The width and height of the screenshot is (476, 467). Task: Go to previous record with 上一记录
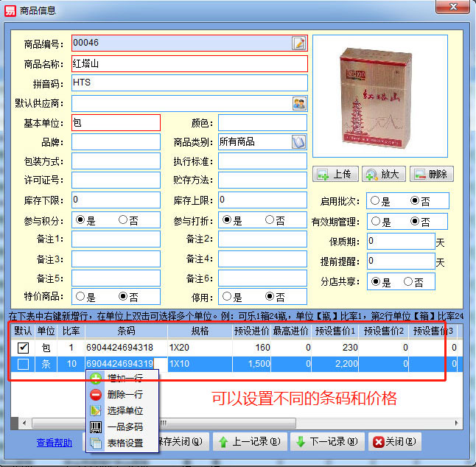tap(248, 442)
